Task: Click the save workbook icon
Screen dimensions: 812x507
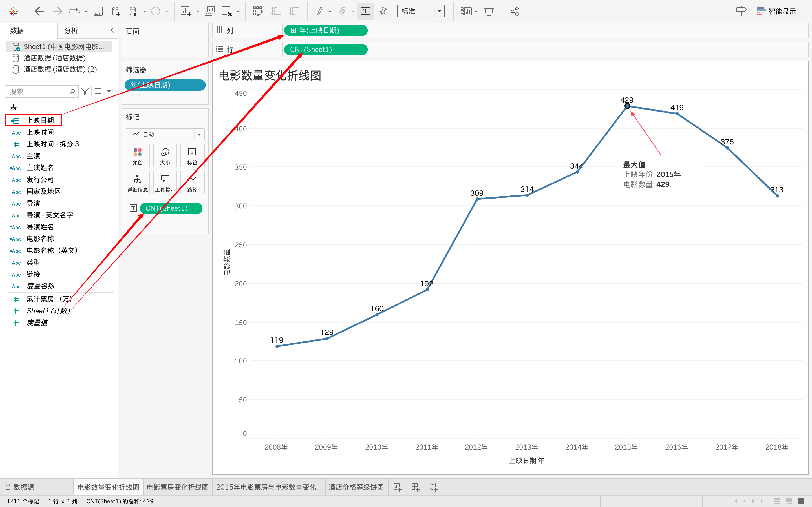Action: (98, 11)
